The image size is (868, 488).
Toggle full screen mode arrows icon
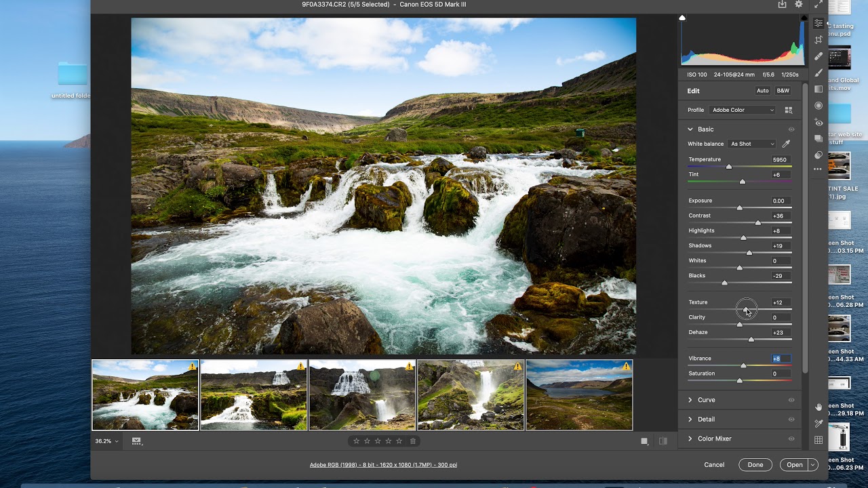point(818,4)
